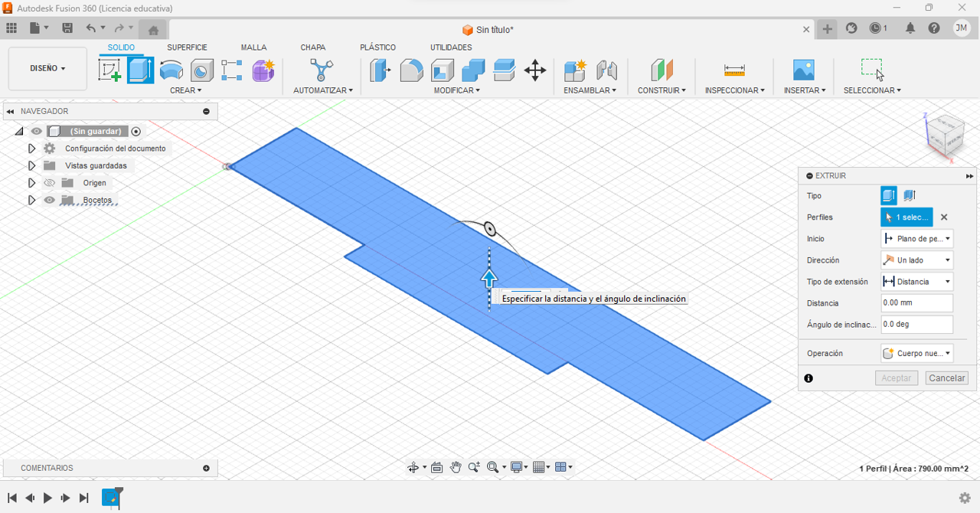Image resolution: width=980 pixels, height=513 pixels.
Task: Open the DISEÑO workspace dropdown
Action: (x=47, y=69)
